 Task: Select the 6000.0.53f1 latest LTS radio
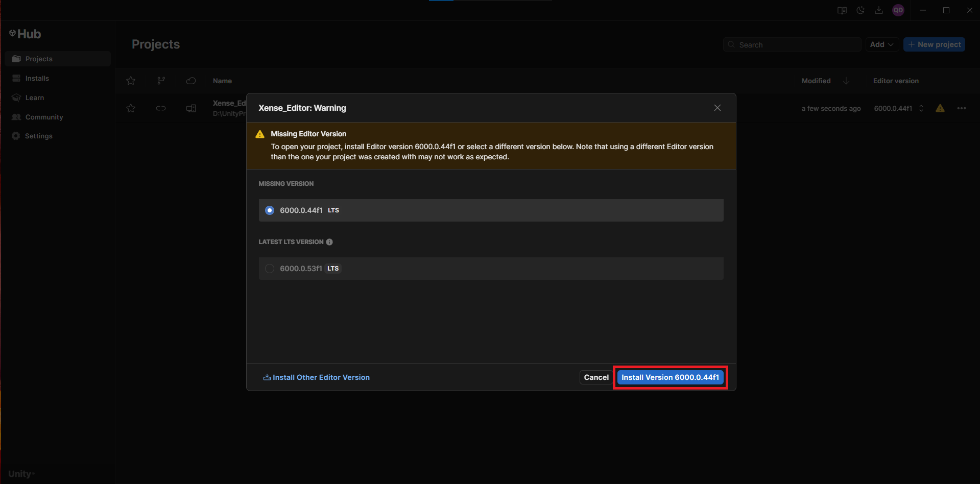269,268
